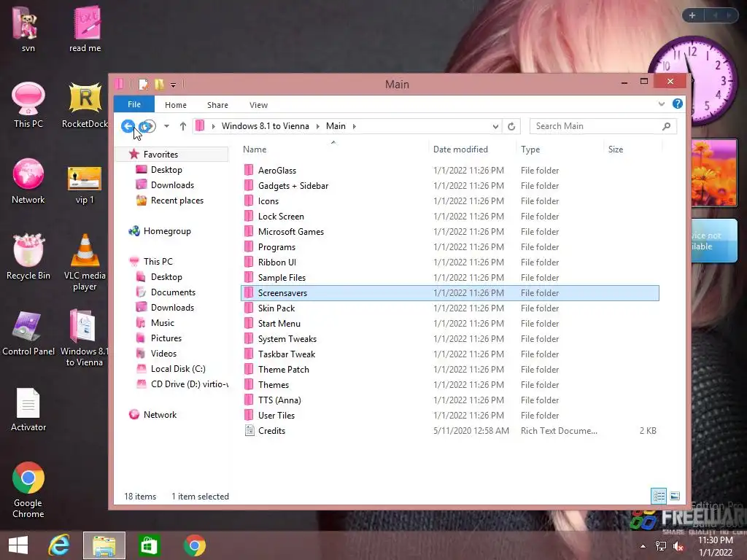Click VLC media player desktop icon
Screen dimensions: 747x560
(x=85, y=262)
